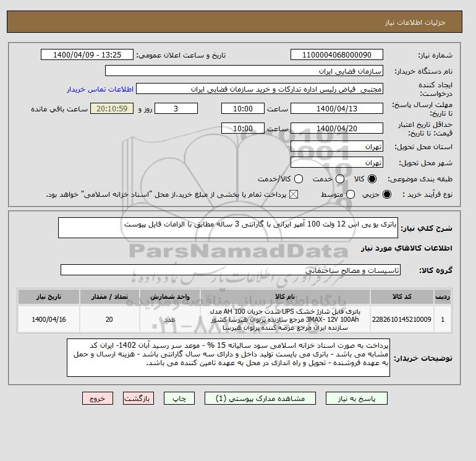Click the UPS battery product name cell
This screenshot has height=461, width=476.
point(285,319)
